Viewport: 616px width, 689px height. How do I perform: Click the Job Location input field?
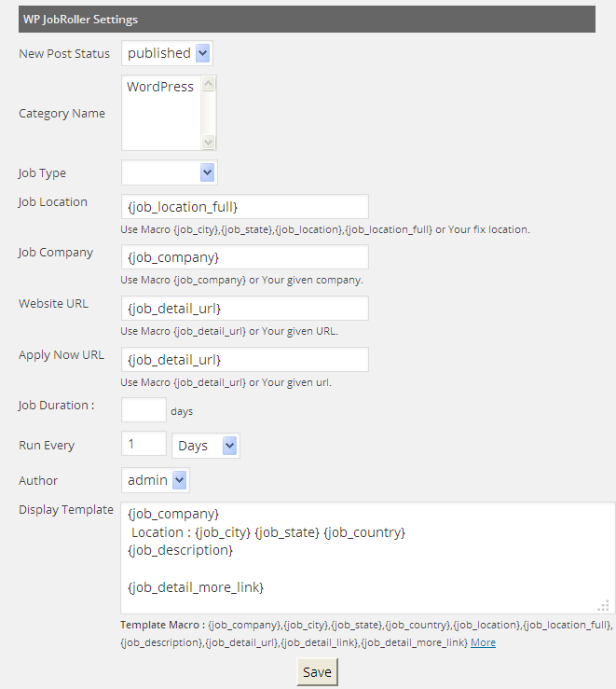pyautogui.click(x=244, y=206)
